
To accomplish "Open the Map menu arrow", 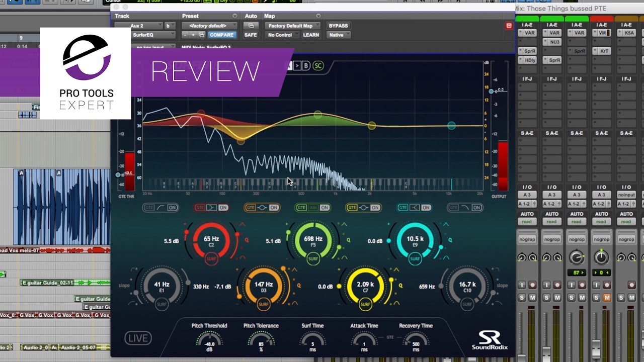I will [x=318, y=16].
